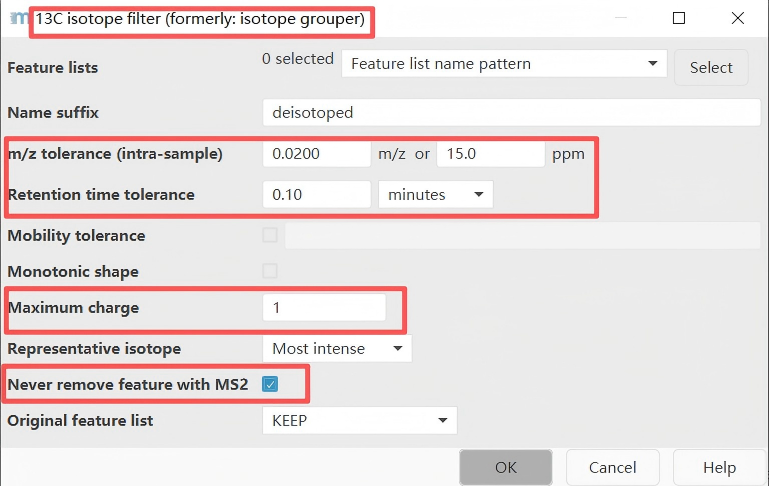The width and height of the screenshot is (769, 486).
Task: Open Help for the isotope filter
Action: (x=719, y=467)
